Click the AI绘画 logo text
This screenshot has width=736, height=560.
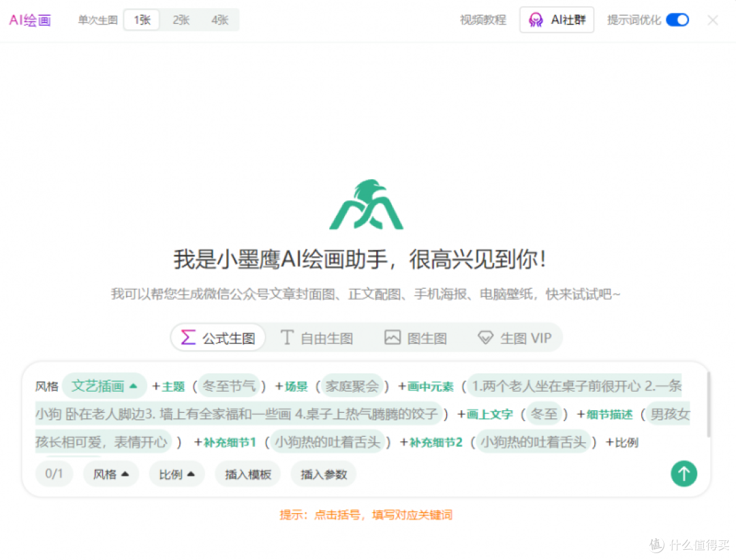30,20
